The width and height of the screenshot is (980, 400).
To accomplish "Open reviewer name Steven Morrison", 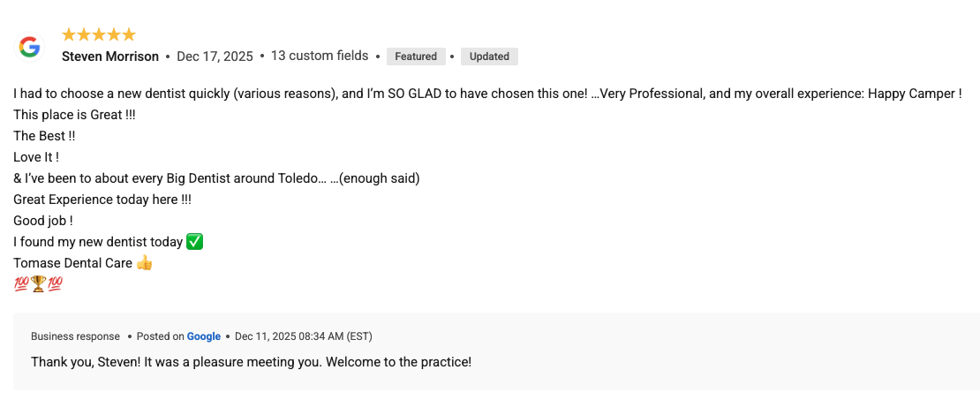I will point(110,57).
